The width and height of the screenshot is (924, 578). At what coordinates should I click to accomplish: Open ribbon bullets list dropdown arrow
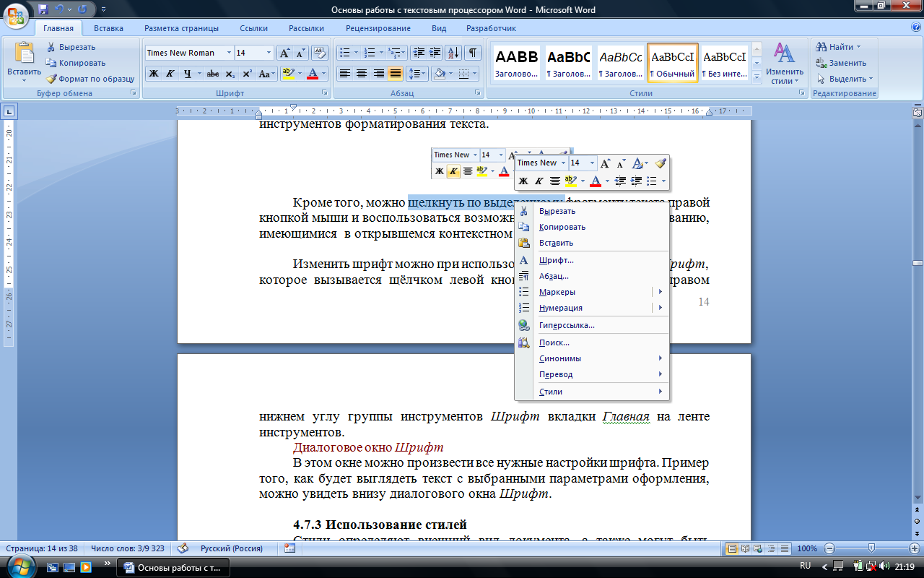pyautogui.click(x=356, y=53)
